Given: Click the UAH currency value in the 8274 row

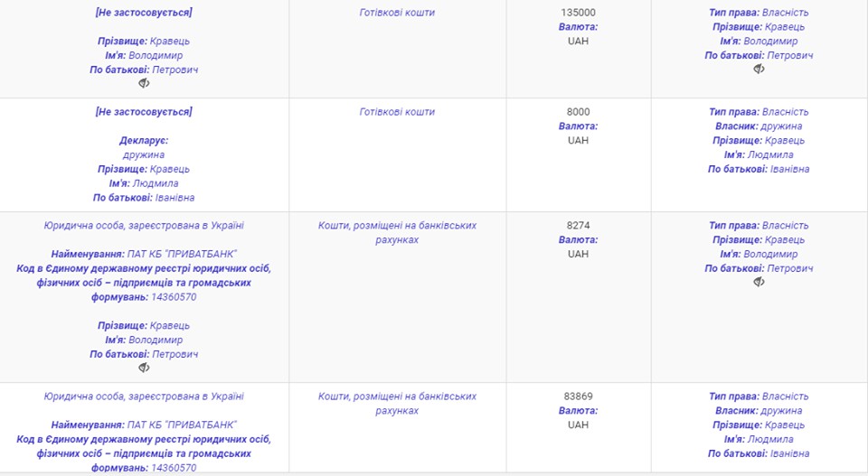Looking at the screenshot, I should [578, 255].
